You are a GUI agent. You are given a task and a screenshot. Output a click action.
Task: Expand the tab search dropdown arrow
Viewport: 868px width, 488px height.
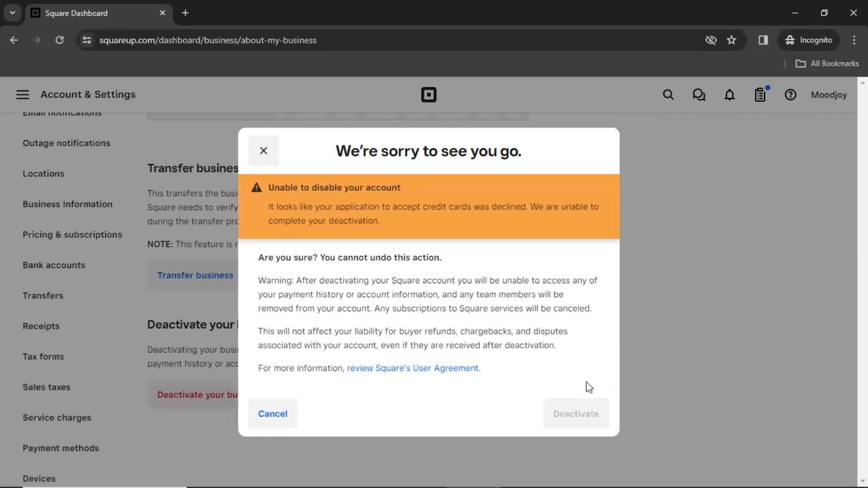click(x=13, y=13)
